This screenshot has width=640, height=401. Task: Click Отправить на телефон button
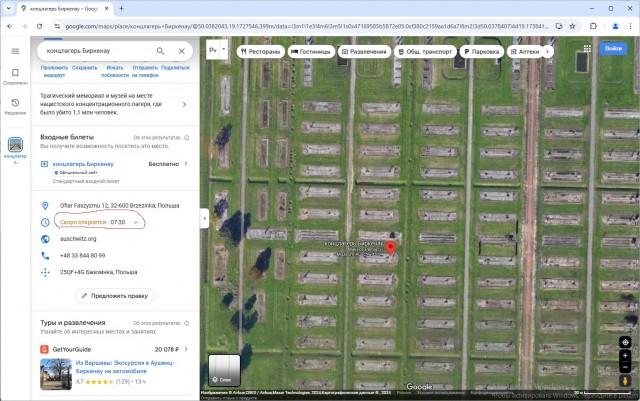pyautogui.click(x=145, y=71)
